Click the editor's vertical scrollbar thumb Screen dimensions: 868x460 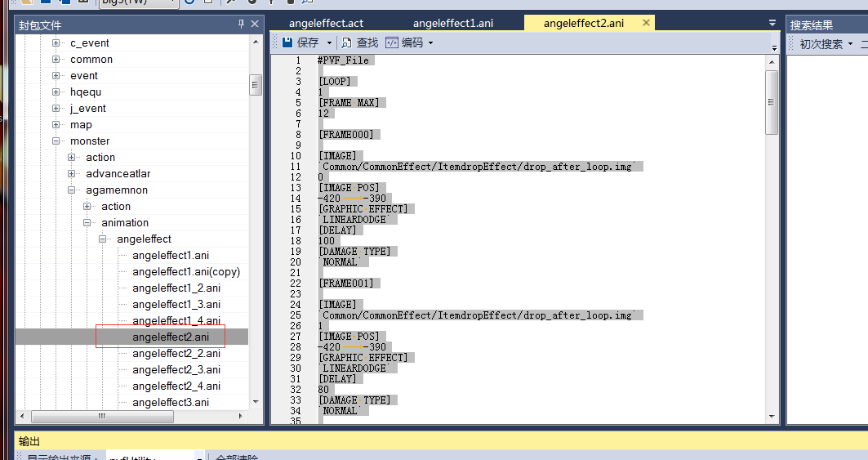click(772, 102)
